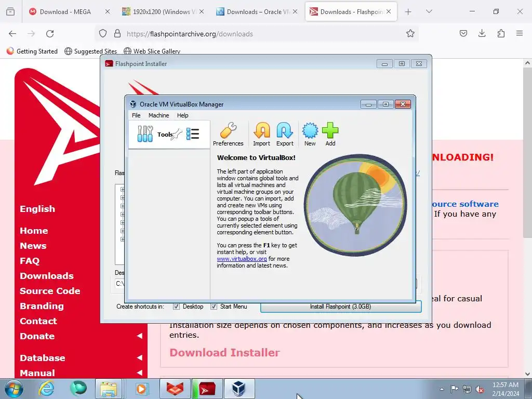Expand the Database sidebar arrow
This screenshot has height=399, width=532.
click(x=139, y=357)
